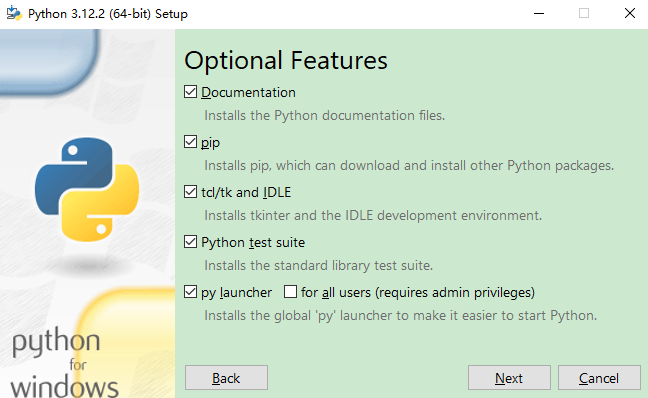
Task: Disable the Python test suite checkbox
Action: coord(190,242)
